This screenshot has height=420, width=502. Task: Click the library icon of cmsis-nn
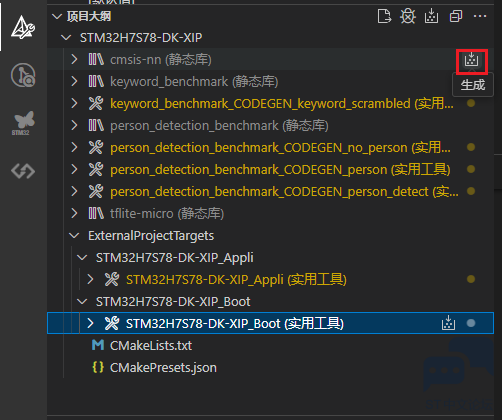point(96,59)
